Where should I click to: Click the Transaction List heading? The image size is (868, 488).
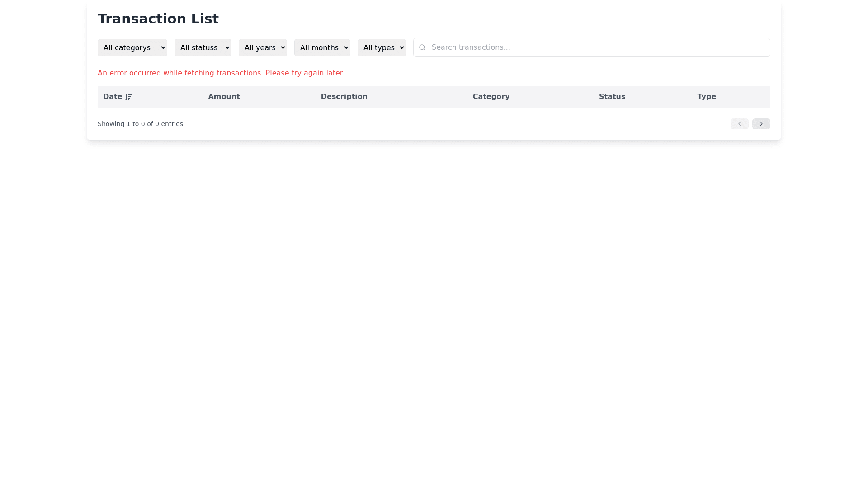(158, 19)
